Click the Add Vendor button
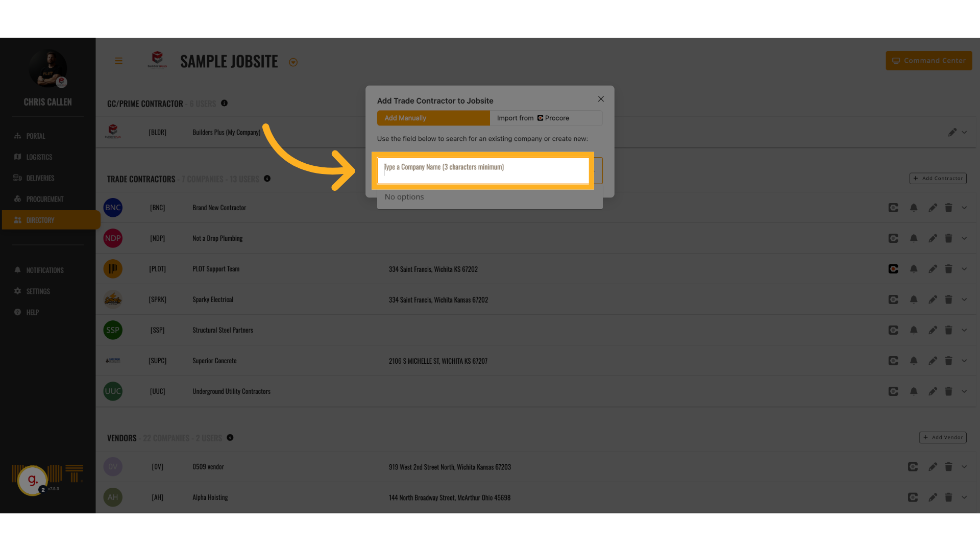Viewport: 980px width, 551px height. (x=942, y=437)
